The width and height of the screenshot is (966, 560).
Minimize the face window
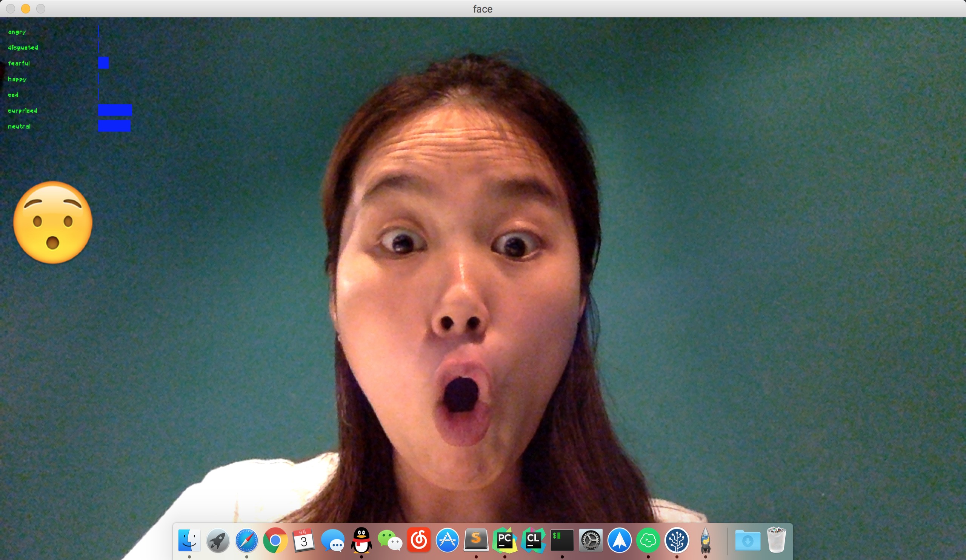[26, 8]
